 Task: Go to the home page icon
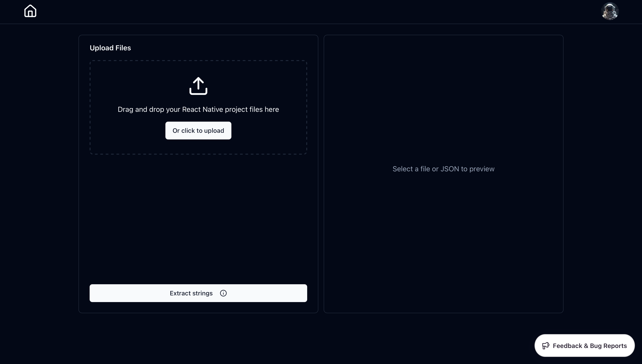(x=30, y=11)
